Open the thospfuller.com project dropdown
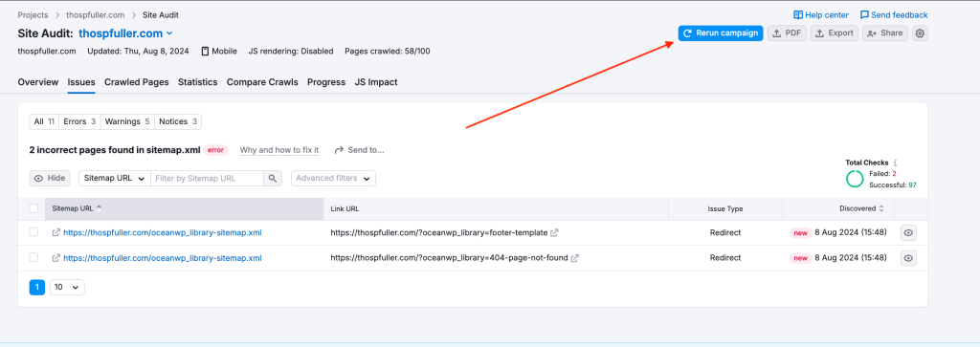Image resolution: width=980 pixels, height=347 pixels. [x=125, y=33]
